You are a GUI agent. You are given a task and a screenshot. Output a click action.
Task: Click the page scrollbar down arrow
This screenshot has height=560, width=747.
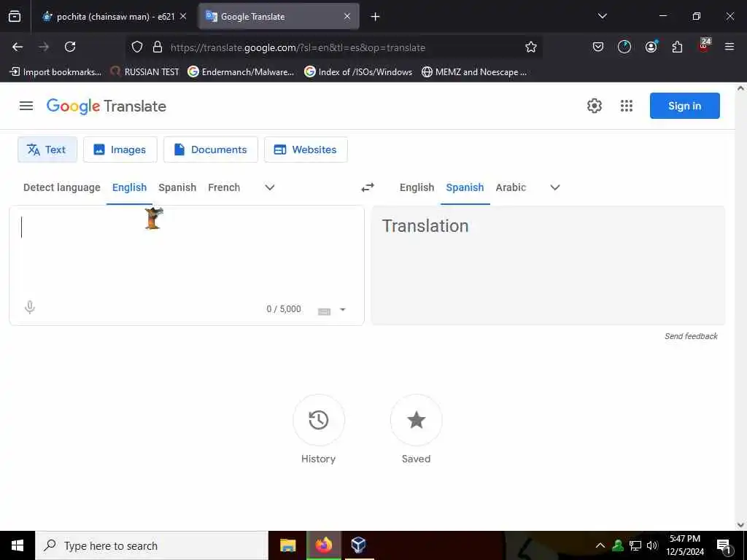[741, 525]
